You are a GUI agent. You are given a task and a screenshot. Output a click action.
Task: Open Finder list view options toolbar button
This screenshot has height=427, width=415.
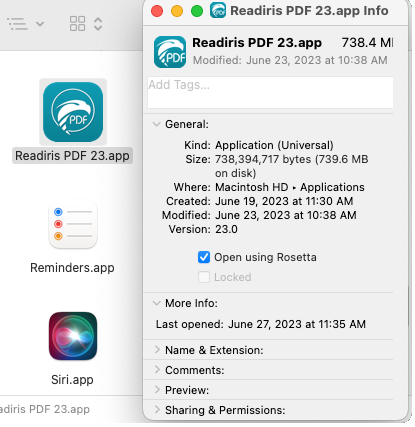17,24
